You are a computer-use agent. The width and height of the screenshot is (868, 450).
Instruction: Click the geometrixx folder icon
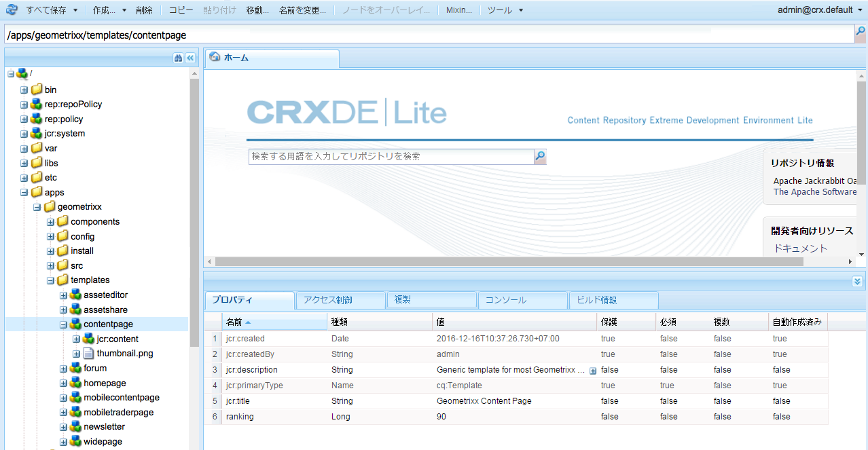[x=50, y=206]
